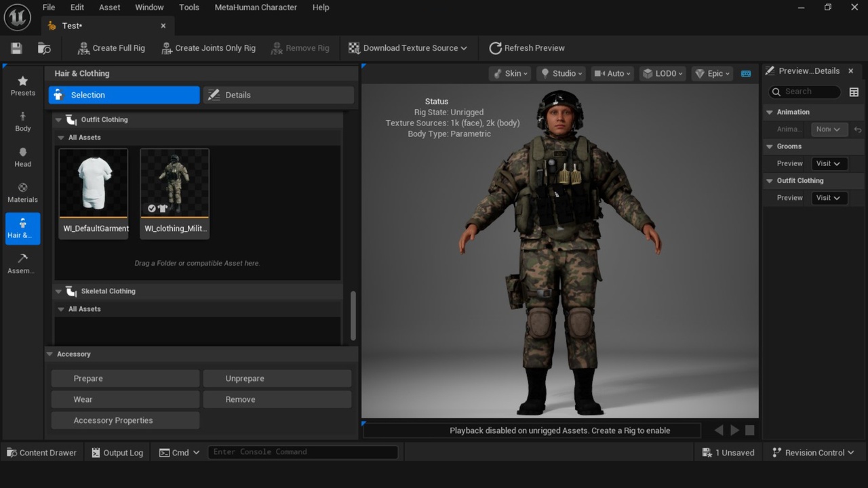Select the WI_clothing_Military outfit thumbnail
The height and width of the screenshot is (488, 868).
[175, 193]
